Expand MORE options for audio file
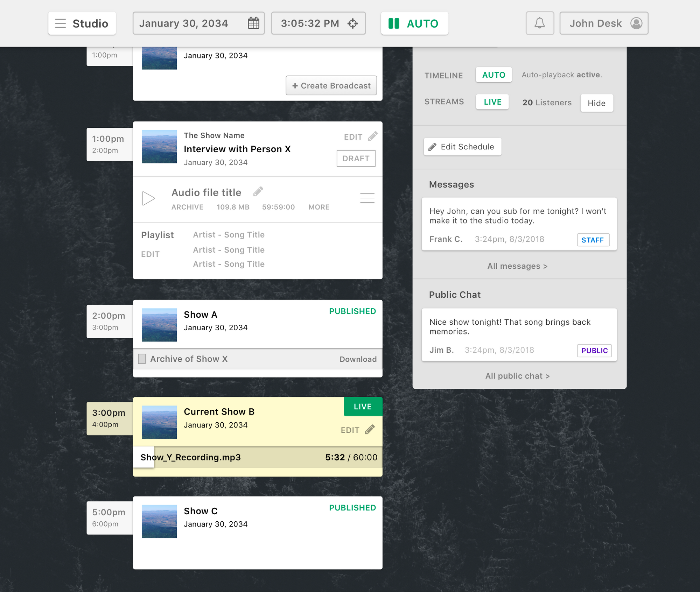Viewport: 700px width, 592px height. [x=319, y=207]
